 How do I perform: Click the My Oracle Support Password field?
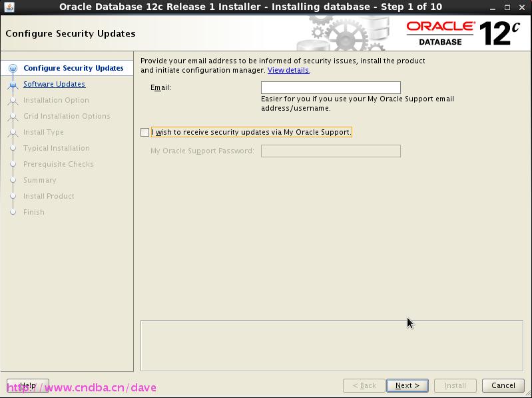tap(330, 151)
